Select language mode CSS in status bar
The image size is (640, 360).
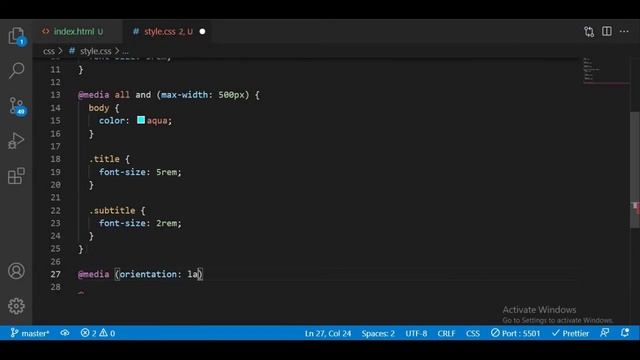[x=473, y=333]
